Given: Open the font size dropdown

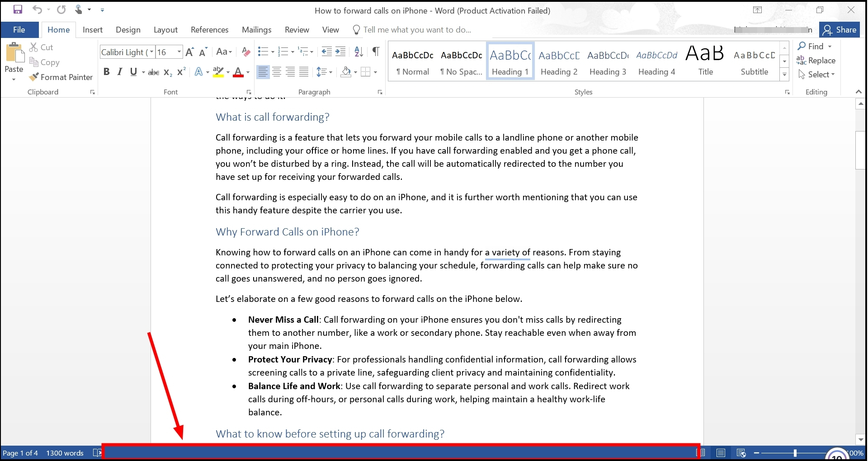Looking at the screenshot, I should coord(179,52).
